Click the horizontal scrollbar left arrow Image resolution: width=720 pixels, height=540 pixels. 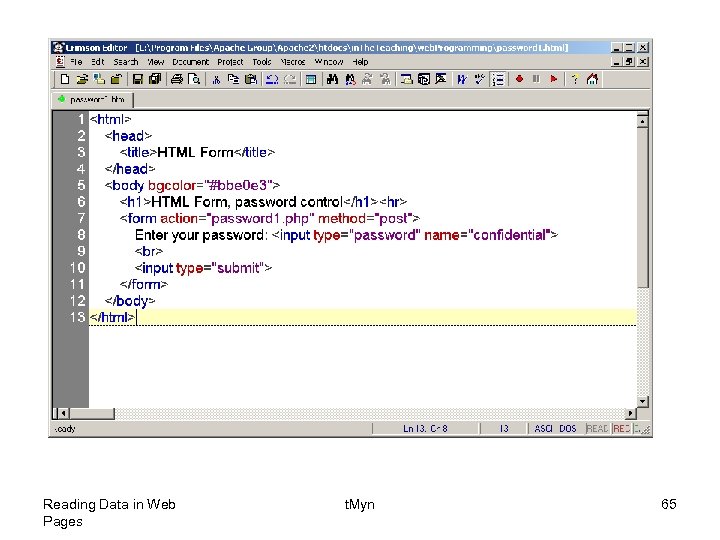coord(63,413)
